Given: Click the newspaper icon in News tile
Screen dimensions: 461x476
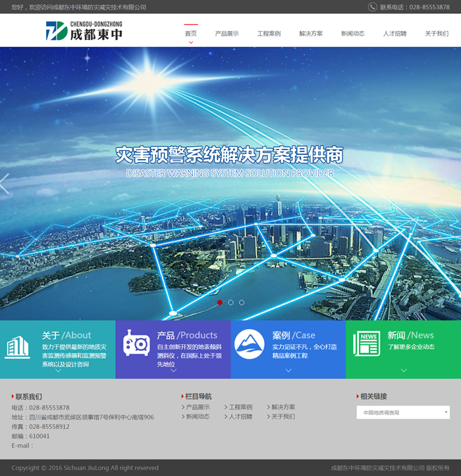Looking at the screenshot, I should (366, 344).
